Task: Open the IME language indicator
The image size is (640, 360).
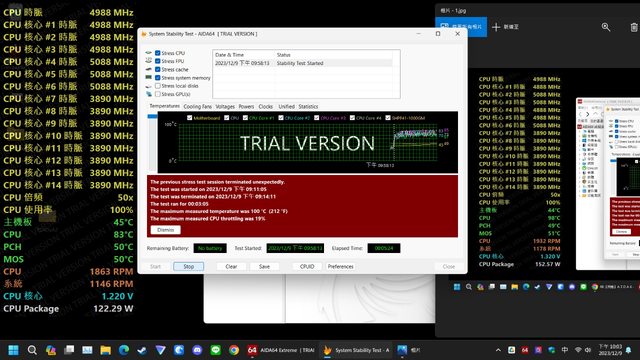Action: point(565,350)
